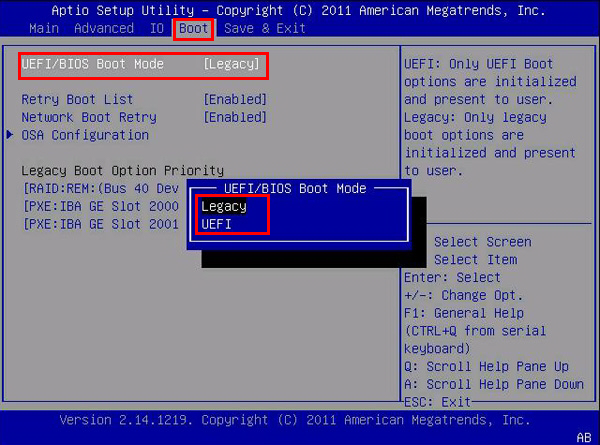This screenshot has width=600, height=445.
Task: Choose UEFI in the boot mode popup
Action: [x=216, y=224]
